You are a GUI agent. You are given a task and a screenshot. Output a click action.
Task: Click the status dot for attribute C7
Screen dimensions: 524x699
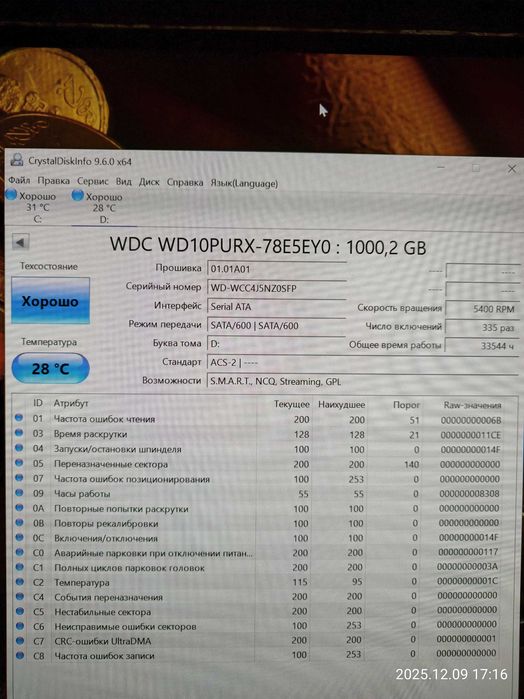[19, 640]
